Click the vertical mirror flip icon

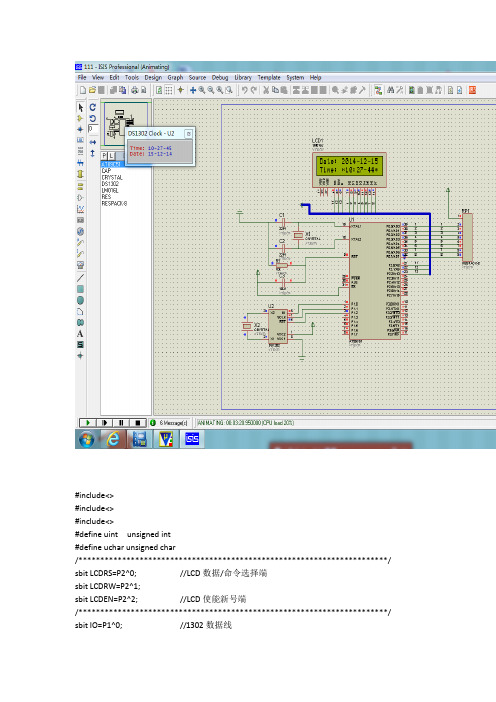tap(93, 153)
